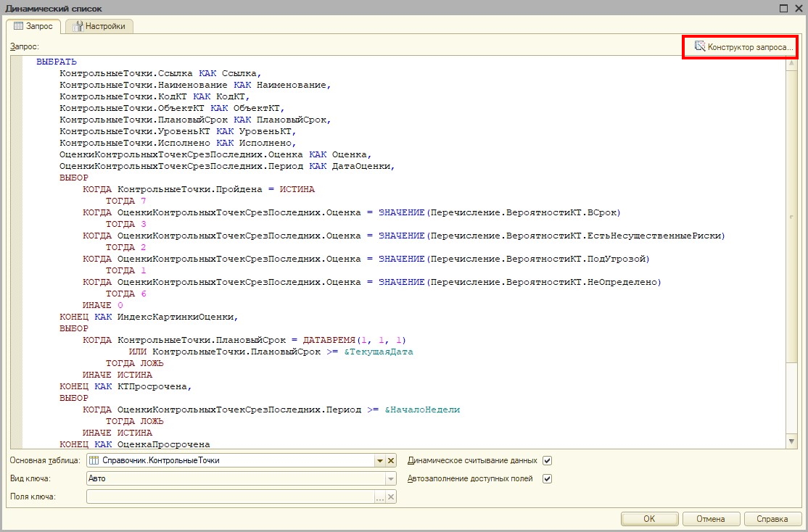This screenshot has height=532, width=808.
Task: Click the parameter &ТекущаяДата in query
Action: tap(379, 352)
